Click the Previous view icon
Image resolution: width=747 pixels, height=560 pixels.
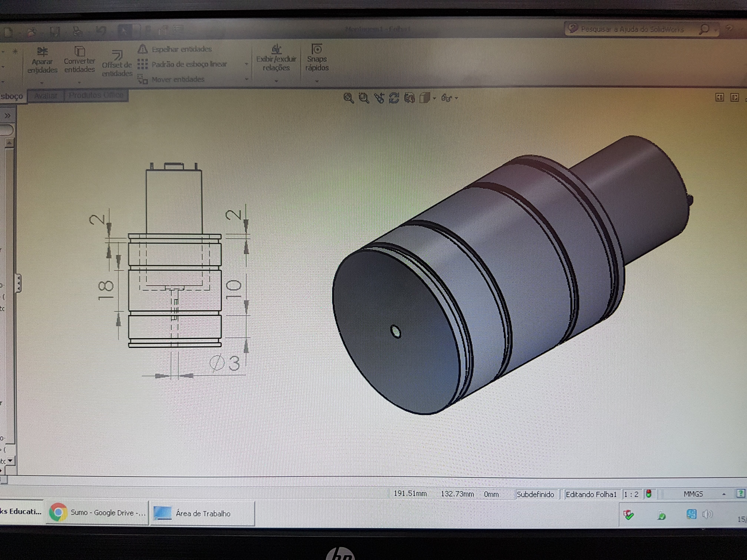(x=379, y=98)
